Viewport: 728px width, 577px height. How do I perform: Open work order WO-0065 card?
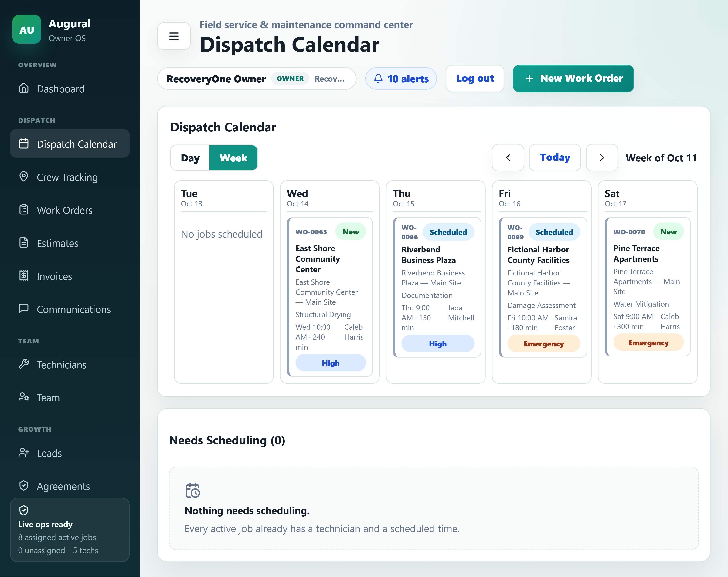point(330,297)
